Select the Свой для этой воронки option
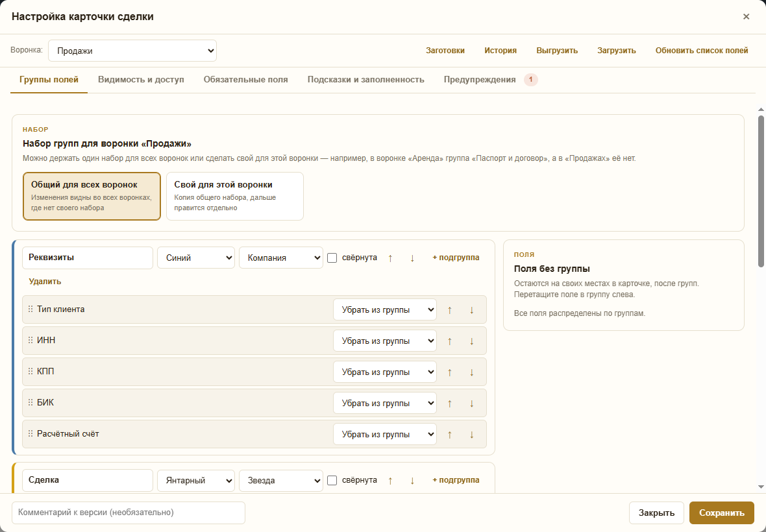This screenshot has height=532, width=766. 235,196
